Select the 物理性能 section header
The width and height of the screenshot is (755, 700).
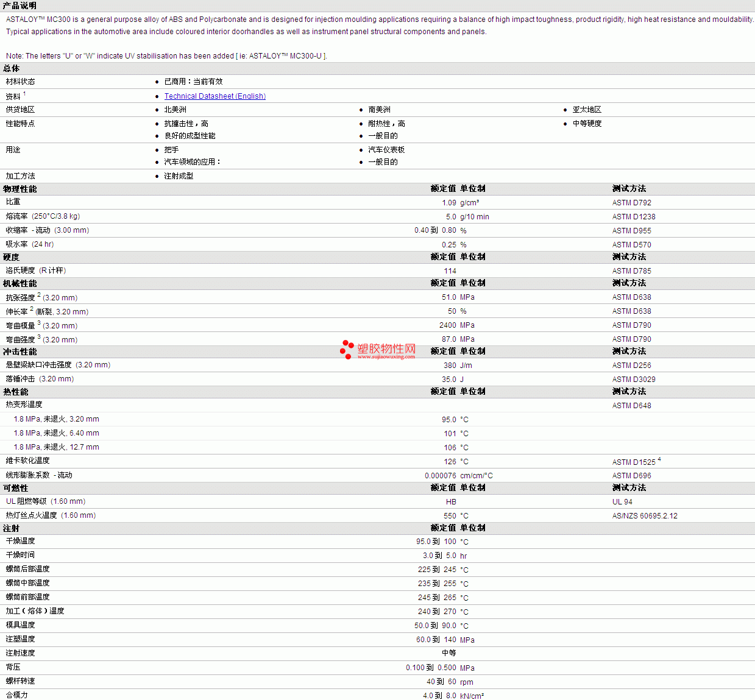click(20, 189)
